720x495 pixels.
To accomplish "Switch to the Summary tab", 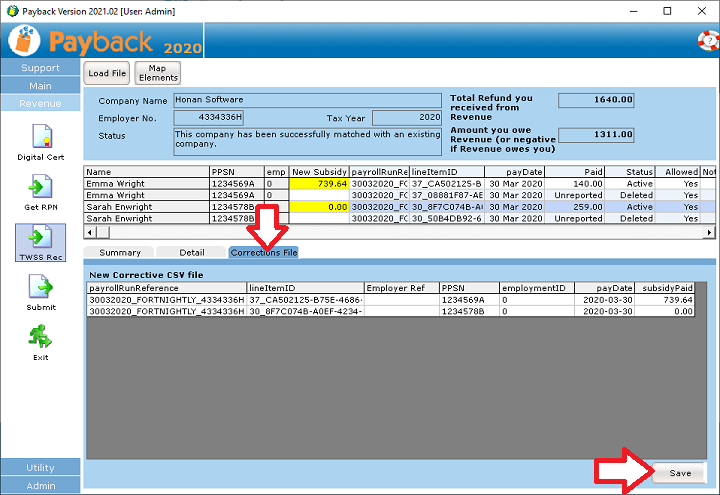I will [x=120, y=253].
